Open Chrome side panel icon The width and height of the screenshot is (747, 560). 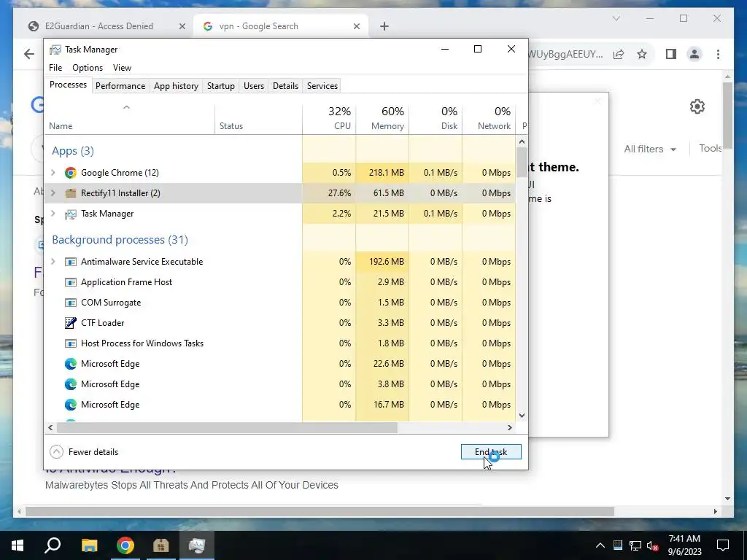click(671, 54)
